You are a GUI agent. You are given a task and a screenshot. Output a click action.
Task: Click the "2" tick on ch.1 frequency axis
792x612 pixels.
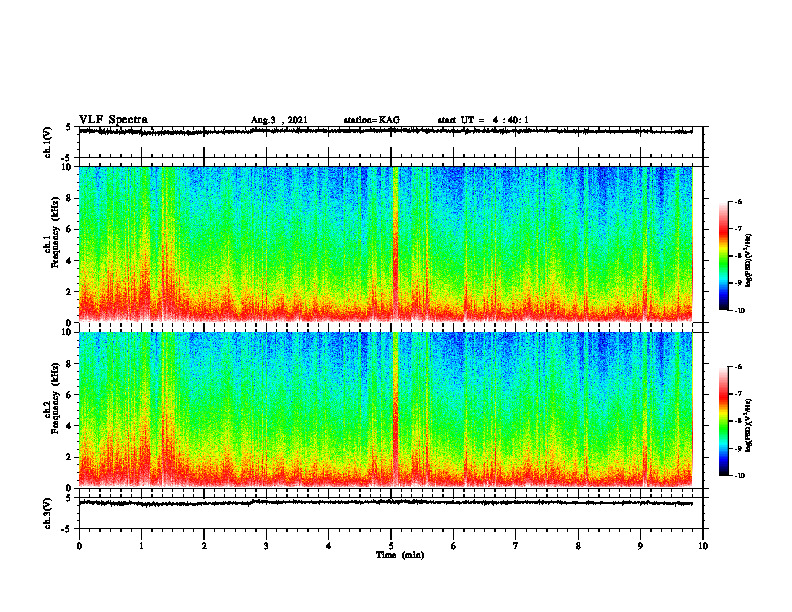(69, 291)
